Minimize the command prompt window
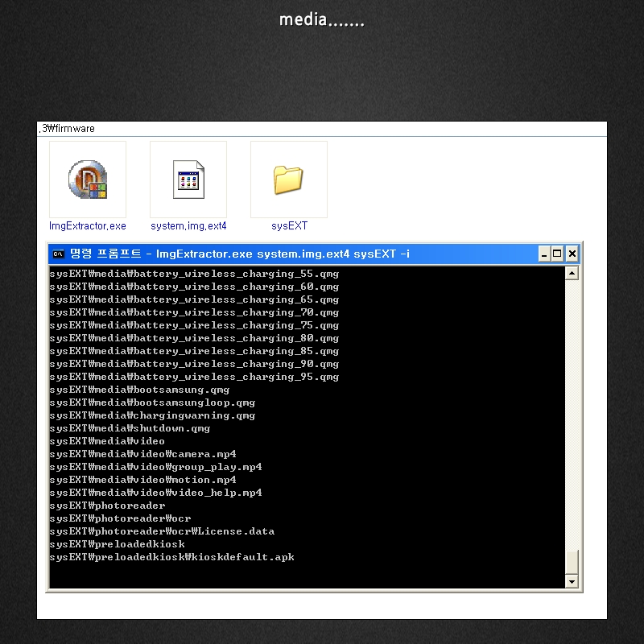Screen dimensions: 644x644 point(544,254)
